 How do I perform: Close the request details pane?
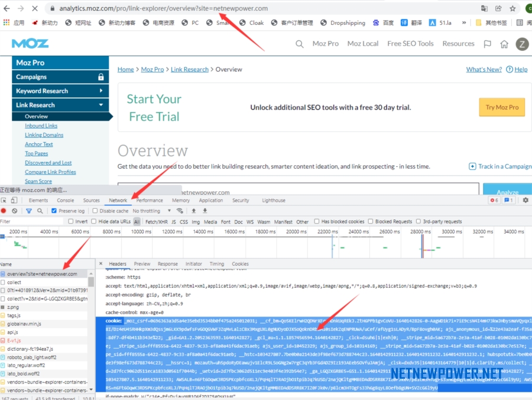tap(100, 263)
